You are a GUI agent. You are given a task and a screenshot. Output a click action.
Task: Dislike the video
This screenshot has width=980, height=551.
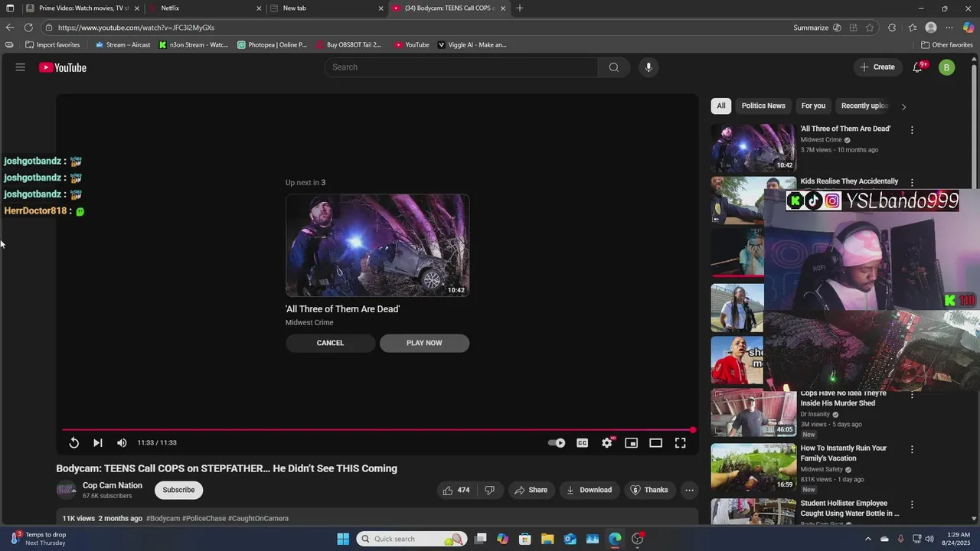(x=489, y=490)
